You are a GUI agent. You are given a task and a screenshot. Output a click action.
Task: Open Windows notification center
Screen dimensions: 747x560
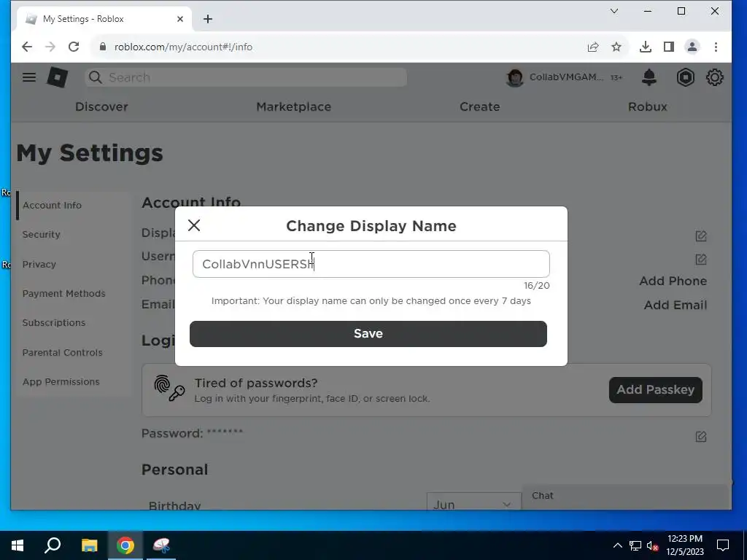coord(723,545)
